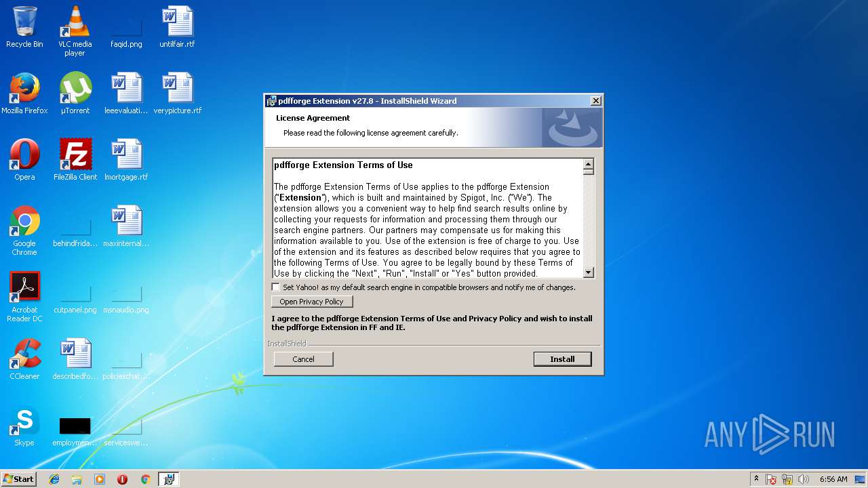Open the Recycle Bin desktop icon

(24, 27)
